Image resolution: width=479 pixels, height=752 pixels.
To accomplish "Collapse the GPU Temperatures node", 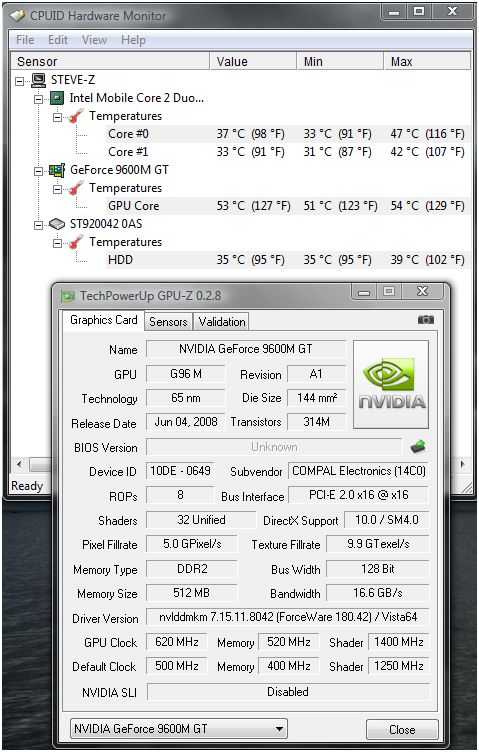I will (x=57, y=189).
